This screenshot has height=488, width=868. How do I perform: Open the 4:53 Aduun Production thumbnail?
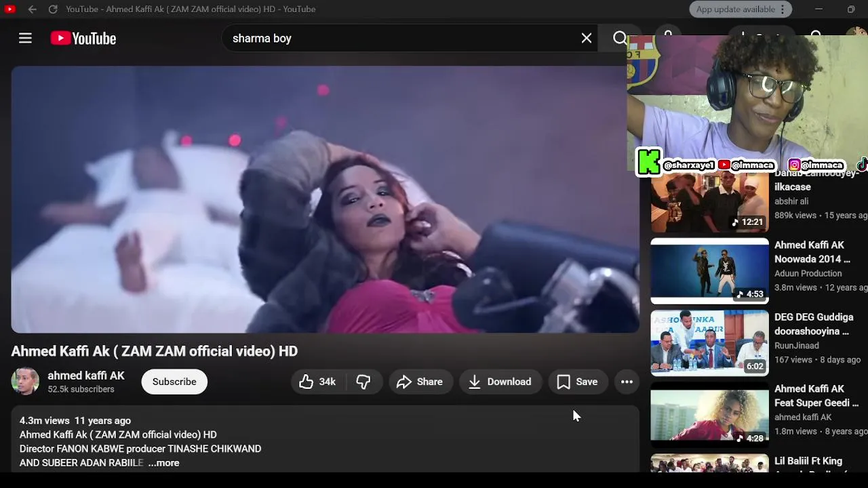710,270
